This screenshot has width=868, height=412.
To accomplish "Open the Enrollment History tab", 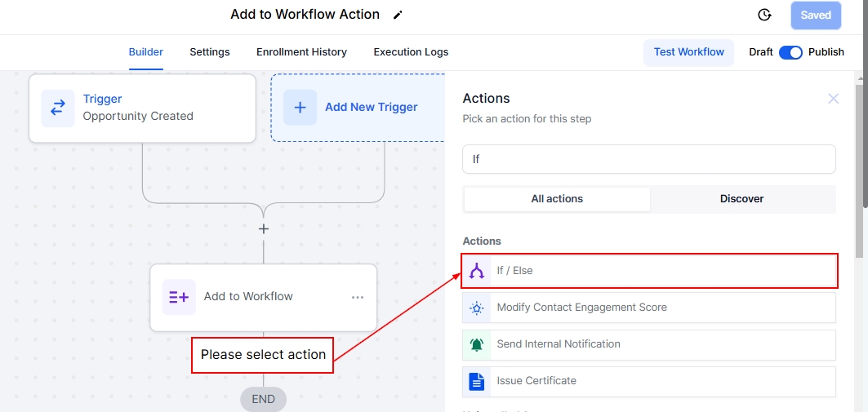I will tap(301, 52).
